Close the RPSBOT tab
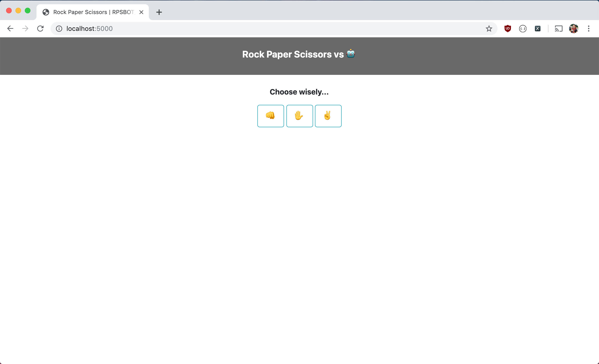 pyautogui.click(x=141, y=12)
